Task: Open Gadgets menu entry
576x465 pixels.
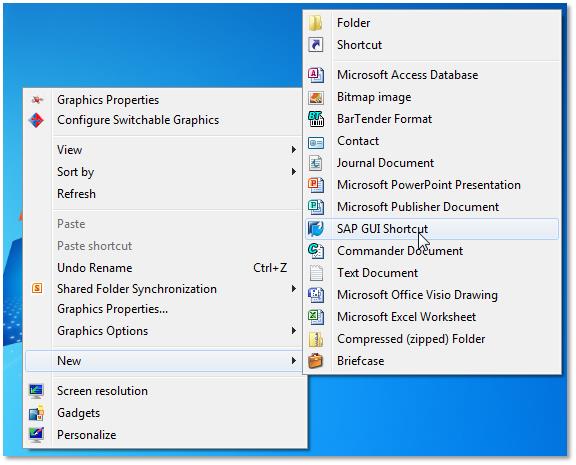Action: [79, 413]
